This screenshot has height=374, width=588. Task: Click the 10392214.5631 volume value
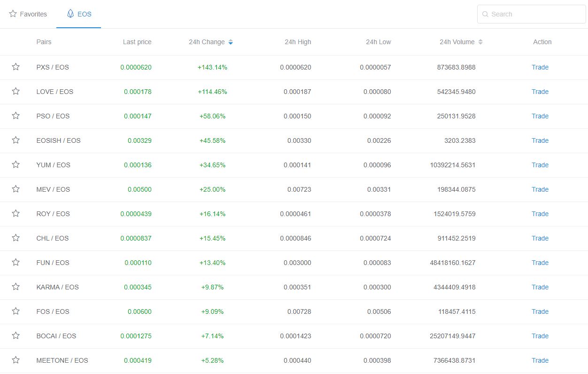(453, 165)
